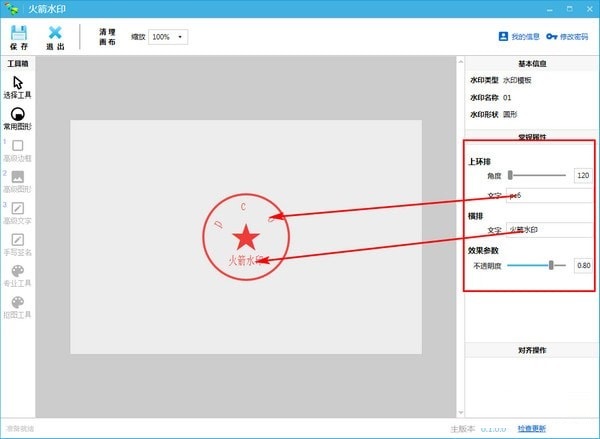
Task: Click the 不透明度 opacity slider
Action: [x=537, y=265]
